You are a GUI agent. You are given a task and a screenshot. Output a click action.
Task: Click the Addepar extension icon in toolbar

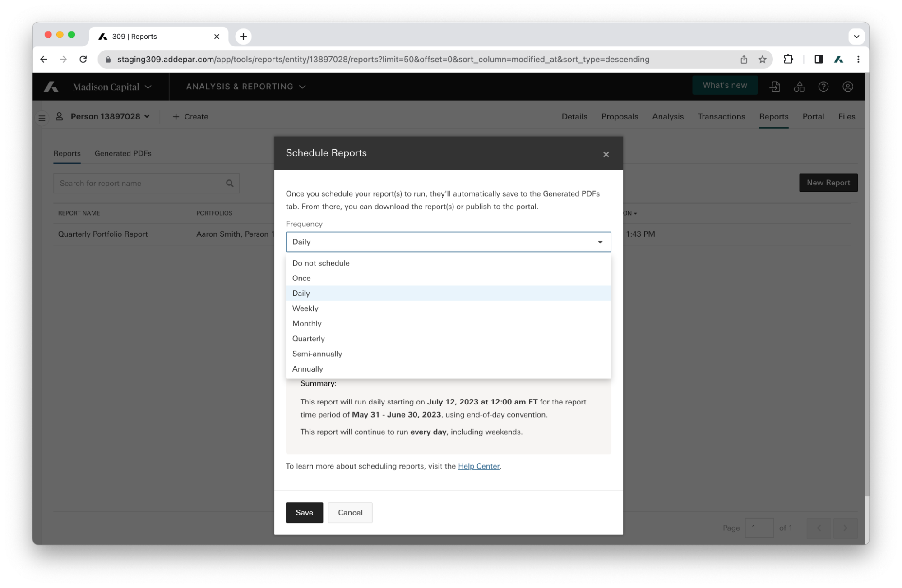[x=838, y=59]
